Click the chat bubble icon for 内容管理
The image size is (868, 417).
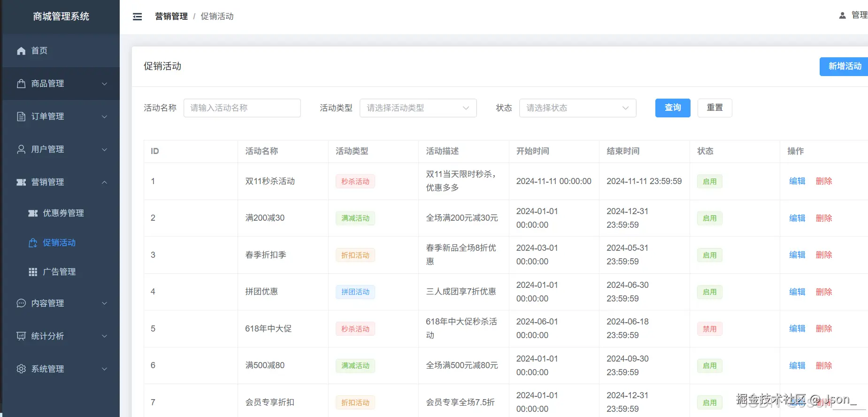pos(21,303)
